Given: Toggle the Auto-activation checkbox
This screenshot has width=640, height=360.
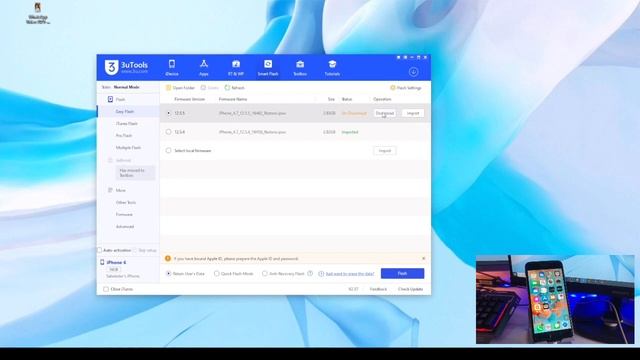Looking at the screenshot, I should (x=100, y=250).
